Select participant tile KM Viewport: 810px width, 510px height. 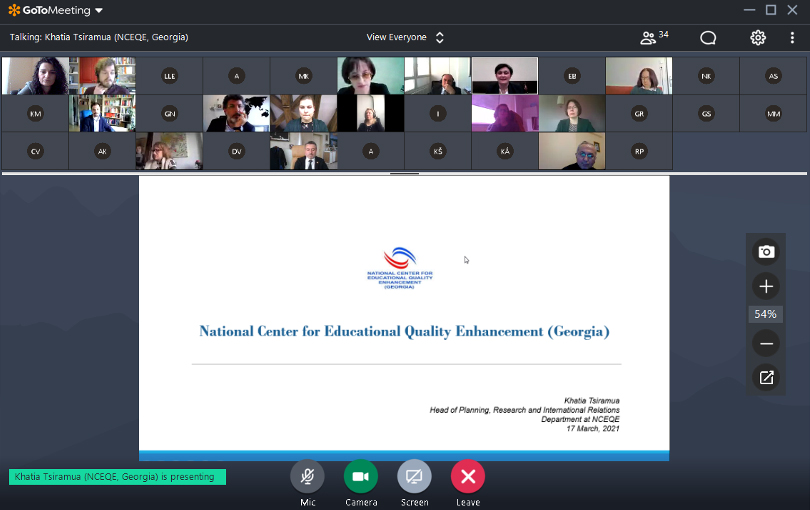click(x=35, y=114)
